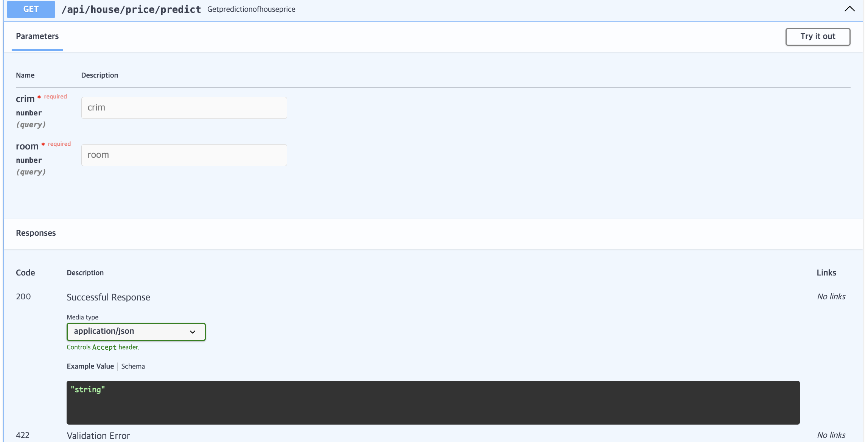Click the room parameter name label

coord(27,146)
